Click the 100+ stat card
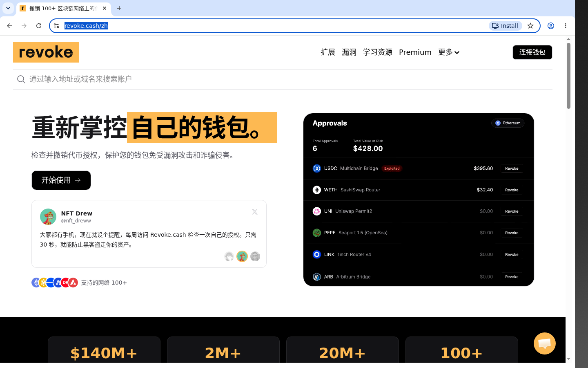The image size is (588, 368). (462, 350)
